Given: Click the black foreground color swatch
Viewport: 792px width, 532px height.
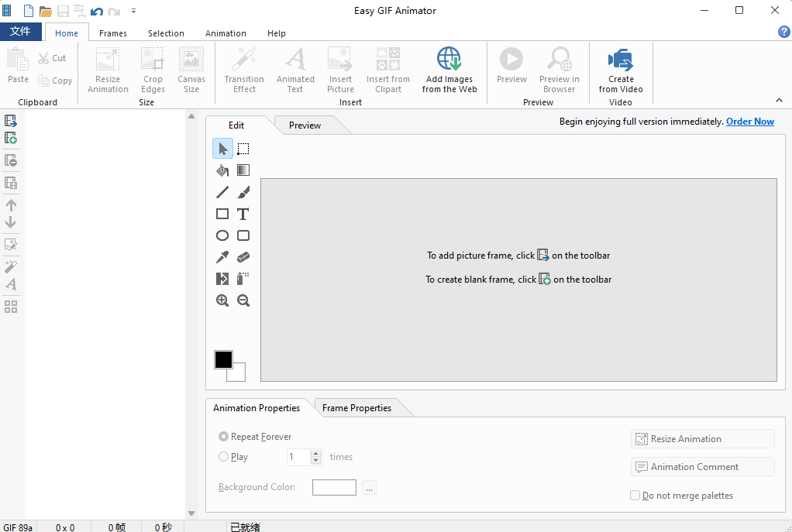Looking at the screenshot, I should pyautogui.click(x=223, y=359).
